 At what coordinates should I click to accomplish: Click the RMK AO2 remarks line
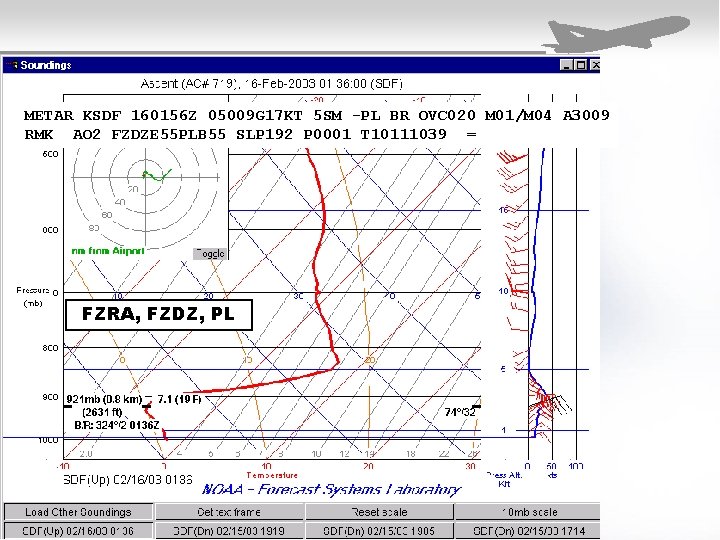tap(250, 135)
